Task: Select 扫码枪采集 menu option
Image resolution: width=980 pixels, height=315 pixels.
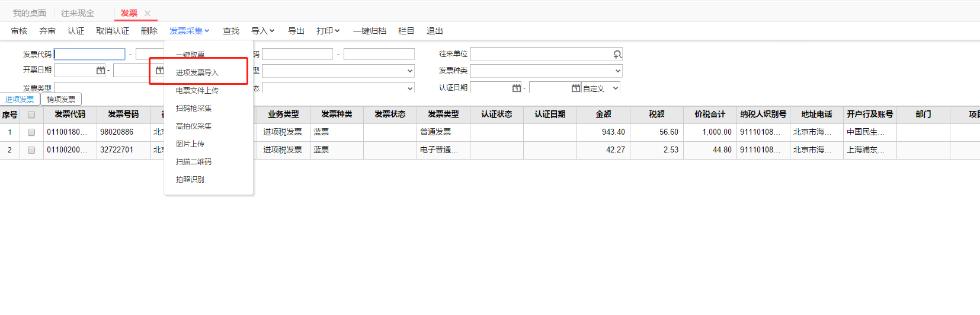Action: click(194, 109)
